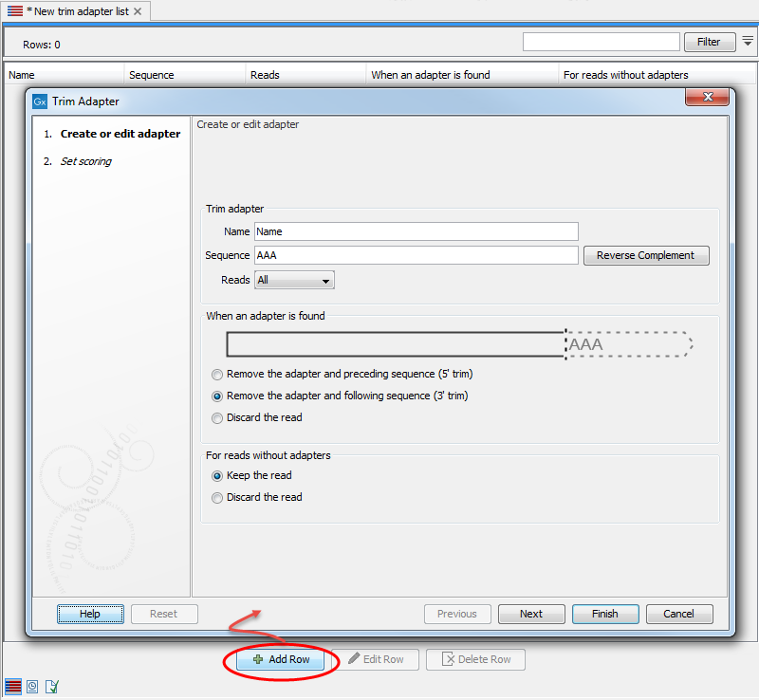The height and width of the screenshot is (700, 759).
Task: Click the filter text input field
Action: 601,42
